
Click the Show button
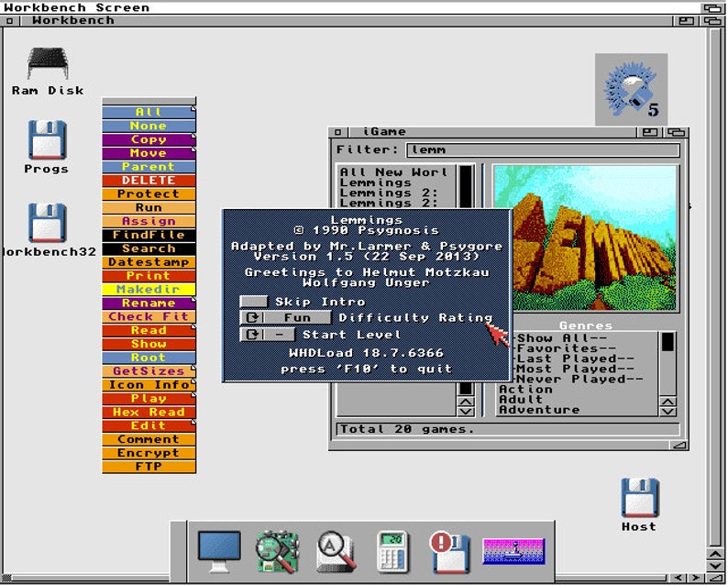149,344
